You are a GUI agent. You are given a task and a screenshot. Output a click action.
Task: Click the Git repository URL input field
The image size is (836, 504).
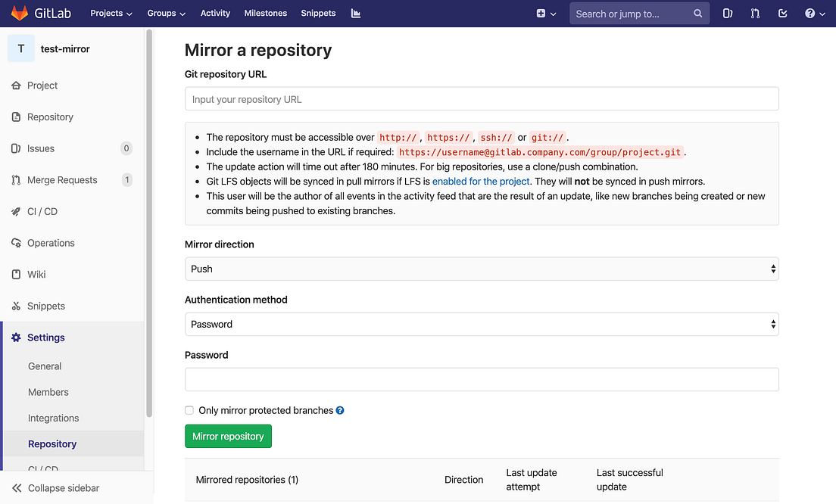point(482,99)
